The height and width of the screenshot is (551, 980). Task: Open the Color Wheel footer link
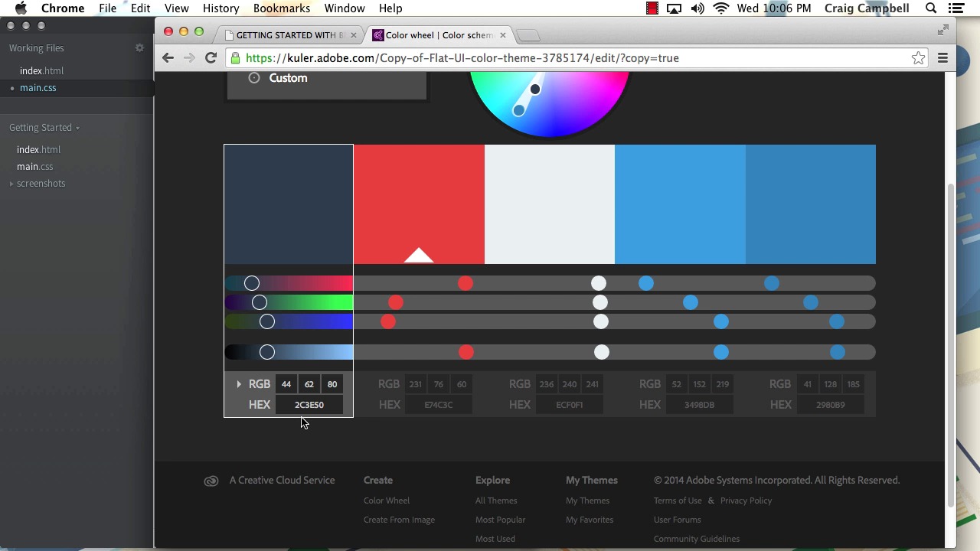click(x=387, y=500)
